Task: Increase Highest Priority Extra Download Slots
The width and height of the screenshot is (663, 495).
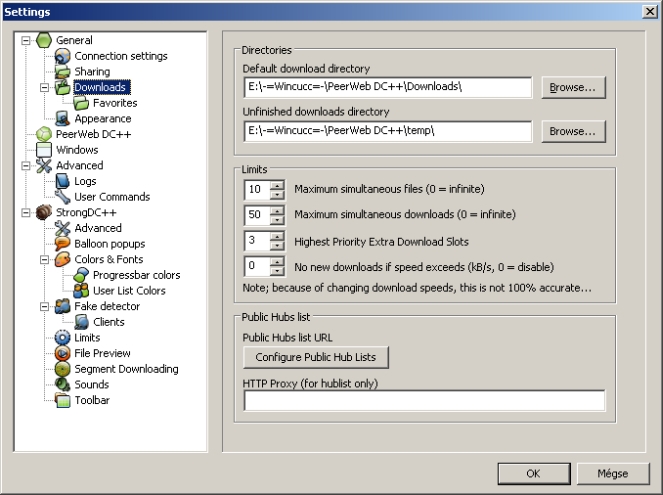Action: [x=277, y=236]
